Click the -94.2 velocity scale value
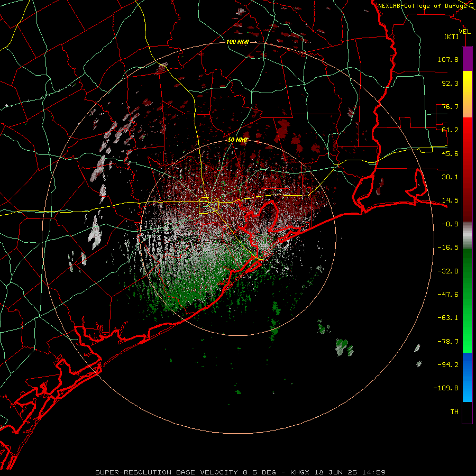This screenshot has height=476, width=476. (x=448, y=365)
